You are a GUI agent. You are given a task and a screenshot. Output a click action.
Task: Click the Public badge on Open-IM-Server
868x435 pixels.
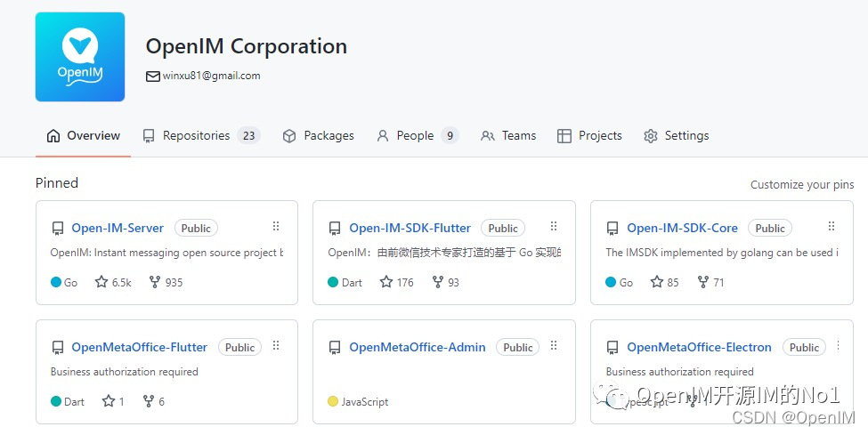pos(196,228)
